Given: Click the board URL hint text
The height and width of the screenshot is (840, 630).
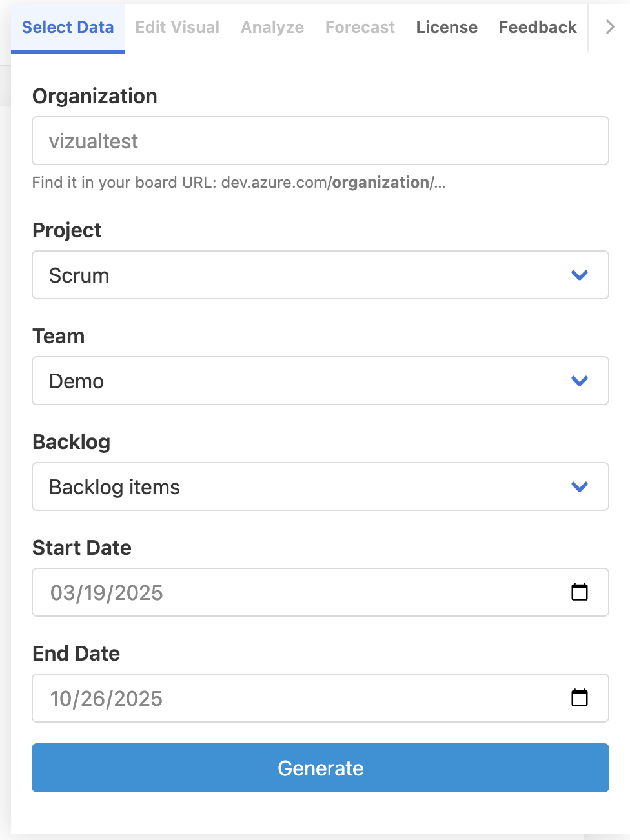Looking at the screenshot, I should pos(238,183).
